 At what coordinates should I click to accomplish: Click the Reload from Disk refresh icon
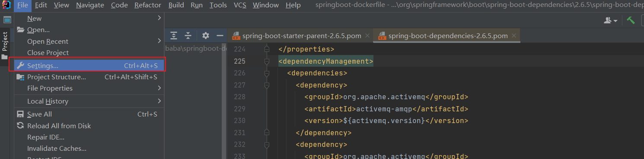tap(20, 126)
